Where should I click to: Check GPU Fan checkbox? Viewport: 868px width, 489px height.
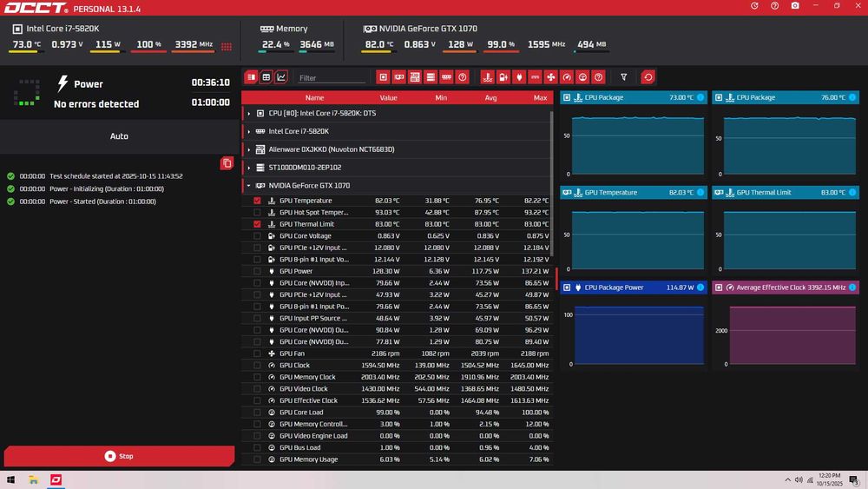click(257, 354)
